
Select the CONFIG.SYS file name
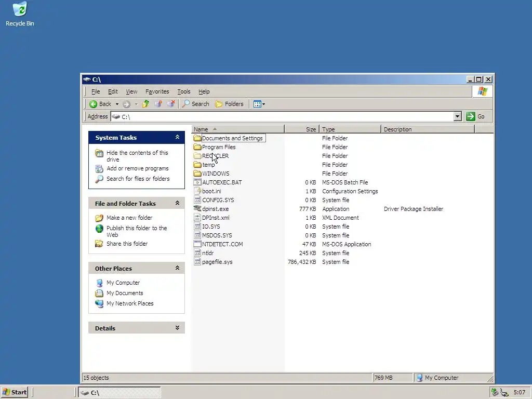[x=218, y=200]
